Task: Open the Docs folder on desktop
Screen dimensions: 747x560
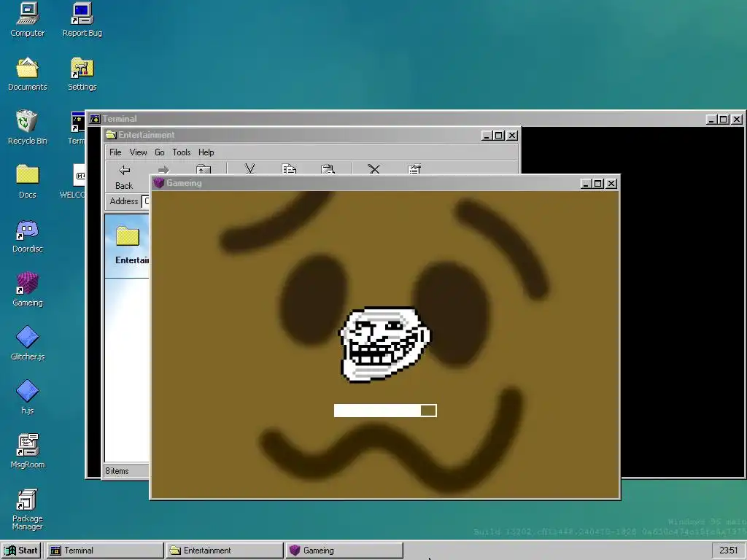Action: pyautogui.click(x=27, y=182)
